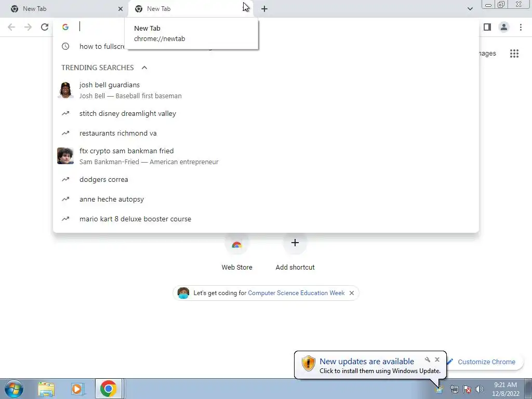Open the Windows Start button

pyautogui.click(x=14, y=389)
